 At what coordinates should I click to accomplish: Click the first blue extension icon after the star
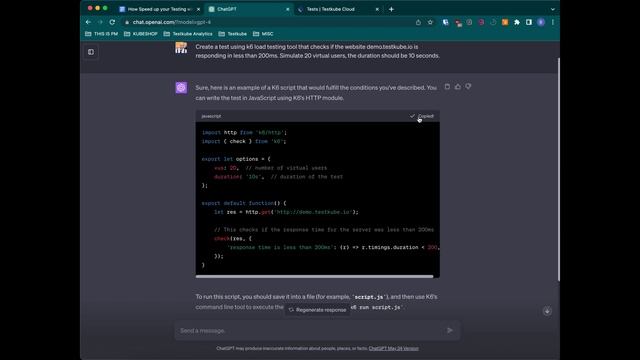pyautogui.click(x=445, y=22)
